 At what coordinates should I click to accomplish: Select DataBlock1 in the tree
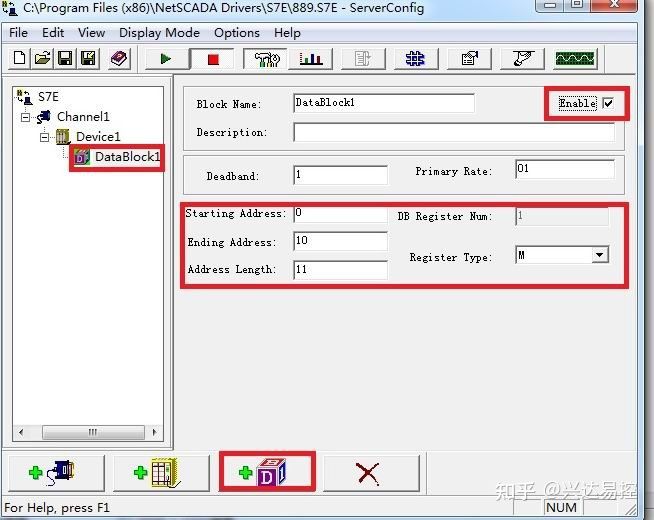coord(127,157)
